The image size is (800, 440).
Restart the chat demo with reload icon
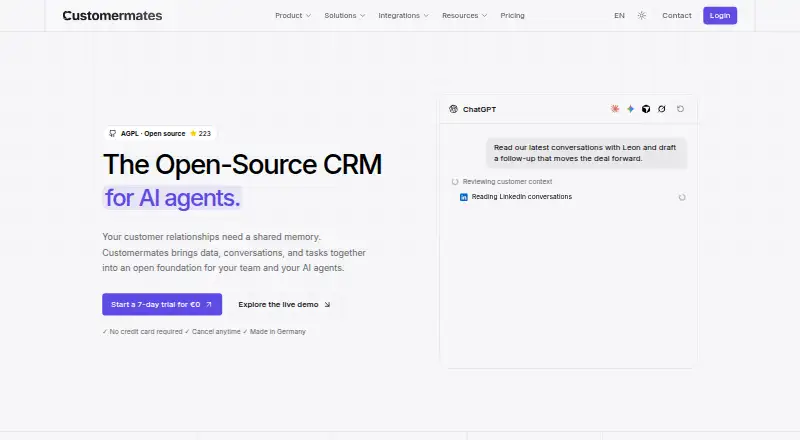pos(680,109)
